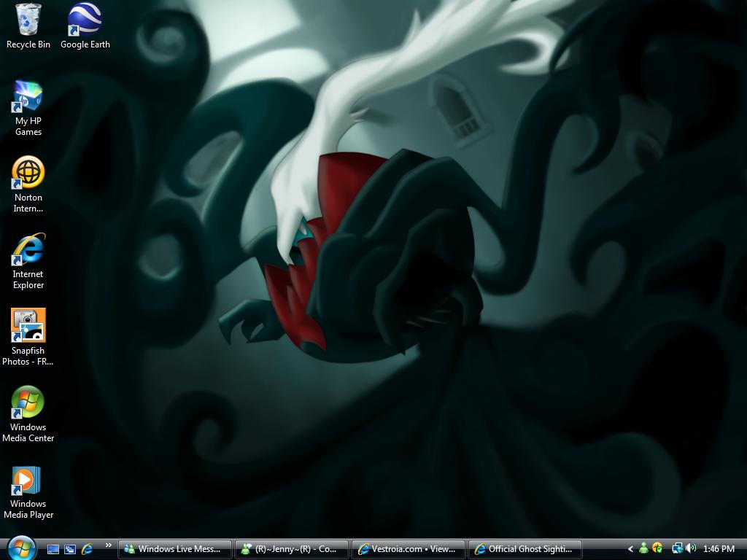The width and height of the screenshot is (747, 560).
Task: Select the Norton Internet Security shortcut
Action: tap(28, 184)
